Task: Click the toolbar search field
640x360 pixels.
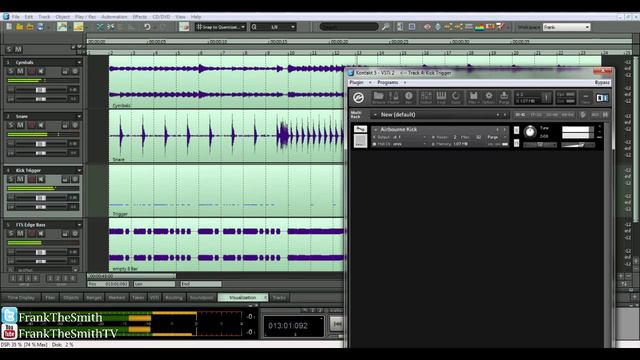Action: (349, 27)
